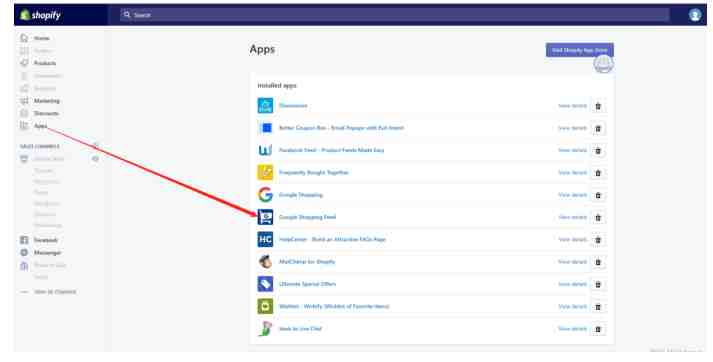Click Ultimate Special Offers tag icon
Screen dimensions: 713x362
pos(266,284)
